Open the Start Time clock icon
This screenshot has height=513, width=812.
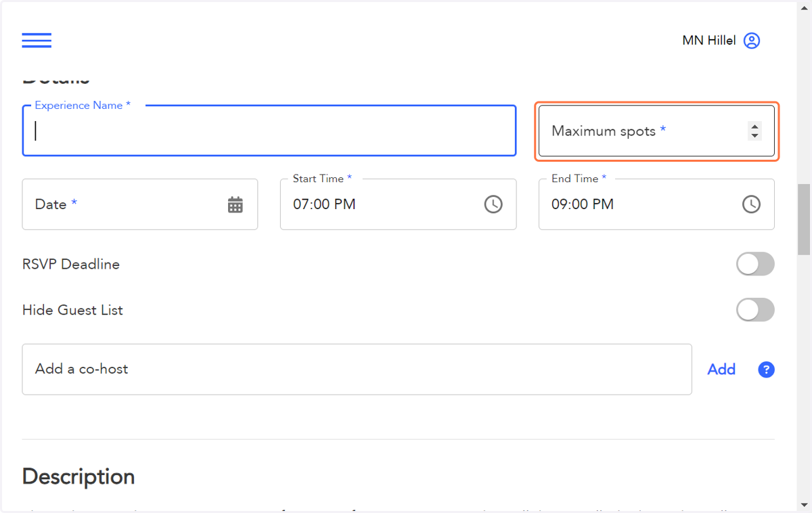pyautogui.click(x=493, y=204)
